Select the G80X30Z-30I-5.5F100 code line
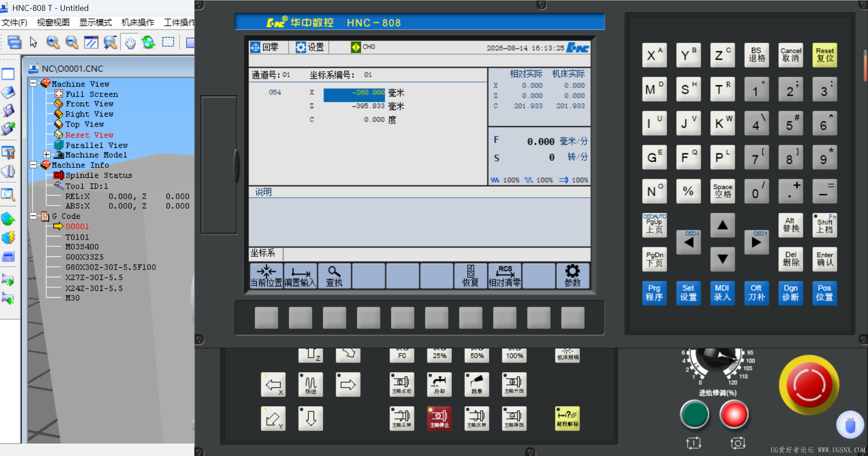This screenshot has height=456, width=868. (x=111, y=267)
